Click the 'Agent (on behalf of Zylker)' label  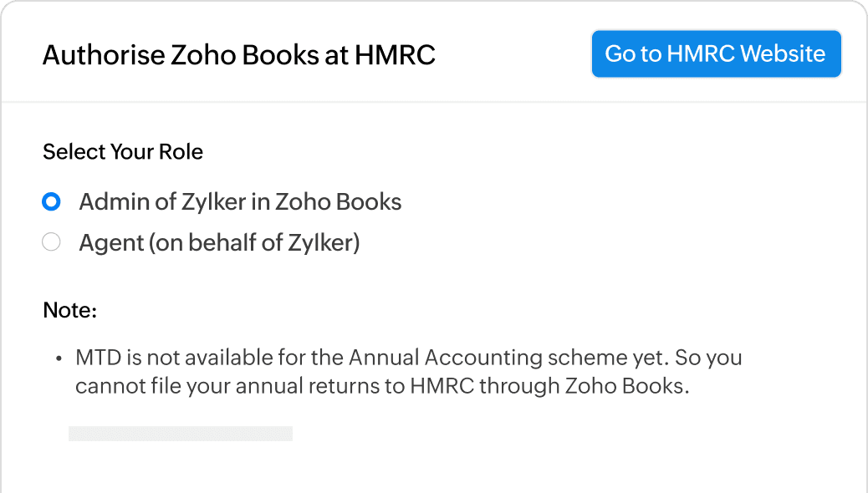click(x=219, y=243)
